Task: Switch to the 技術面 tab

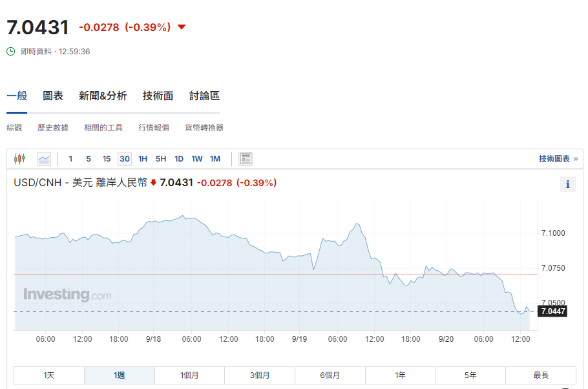Action: (158, 96)
